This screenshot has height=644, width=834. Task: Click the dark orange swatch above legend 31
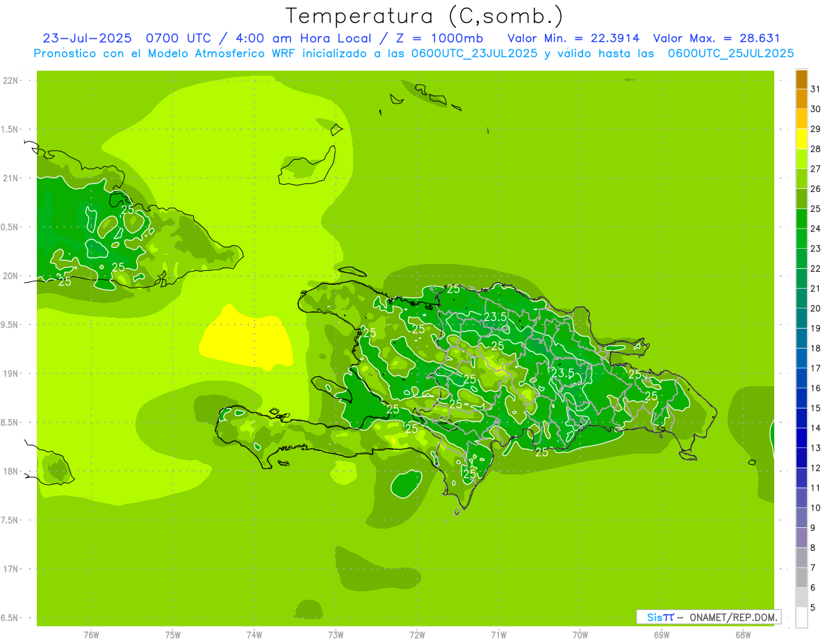click(801, 79)
